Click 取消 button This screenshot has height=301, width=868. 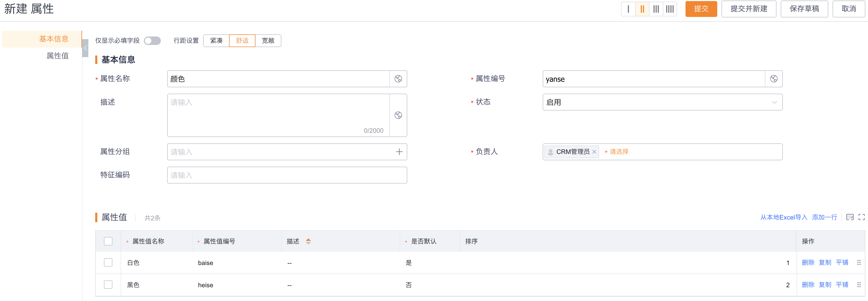click(x=849, y=9)
